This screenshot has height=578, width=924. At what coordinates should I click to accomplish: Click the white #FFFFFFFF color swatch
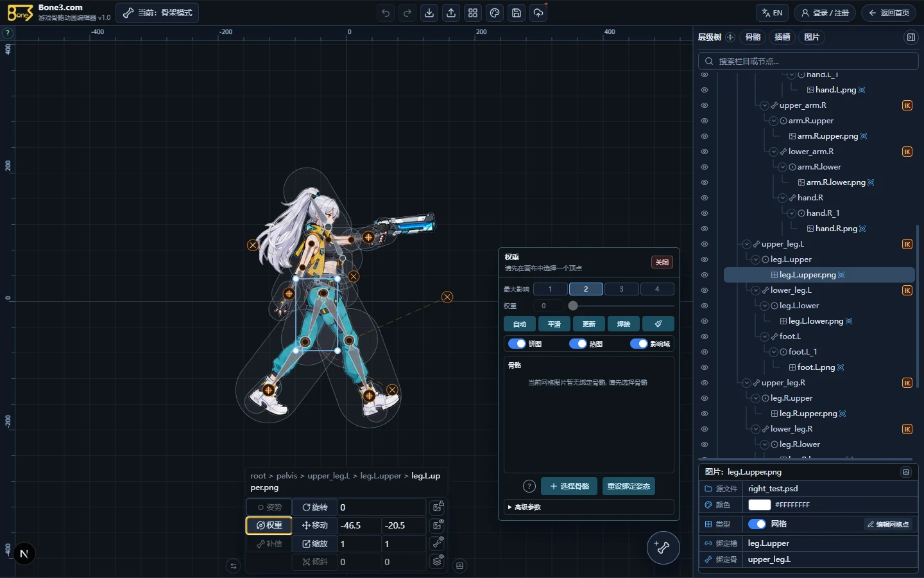[x=759, y=505]
